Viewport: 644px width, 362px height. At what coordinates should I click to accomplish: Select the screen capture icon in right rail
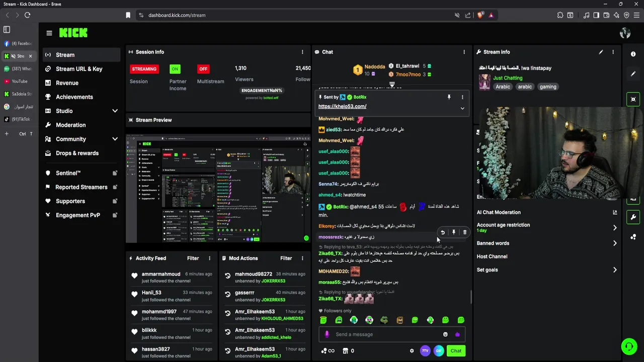[633, 99]
